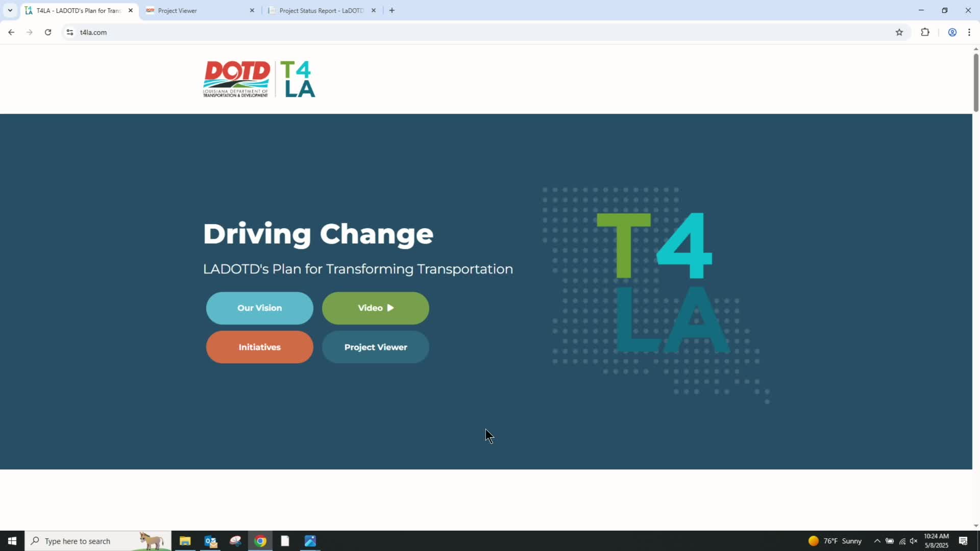Open the blue pen-icon taskbar app
This screenshot has width=980, height=551.
310,541
